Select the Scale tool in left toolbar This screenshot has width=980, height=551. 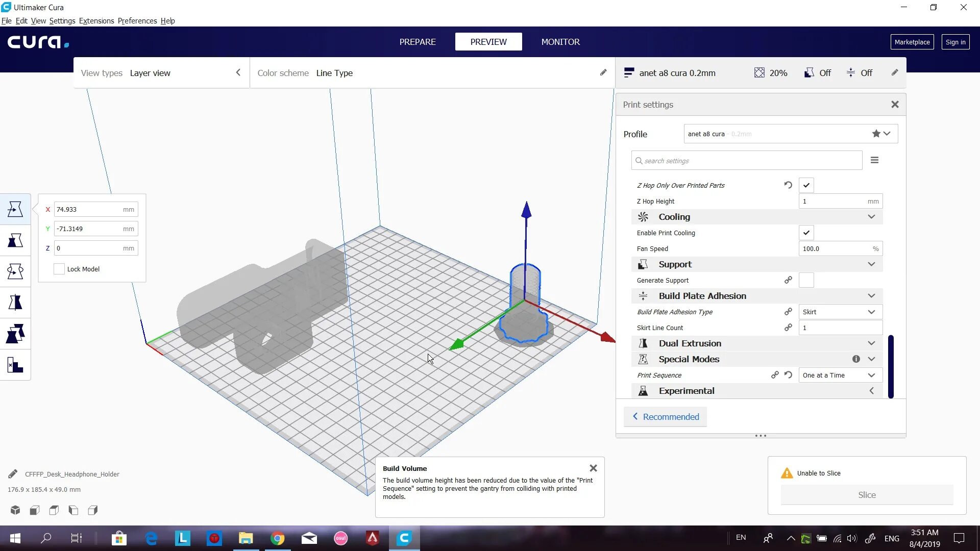[15, 240]
